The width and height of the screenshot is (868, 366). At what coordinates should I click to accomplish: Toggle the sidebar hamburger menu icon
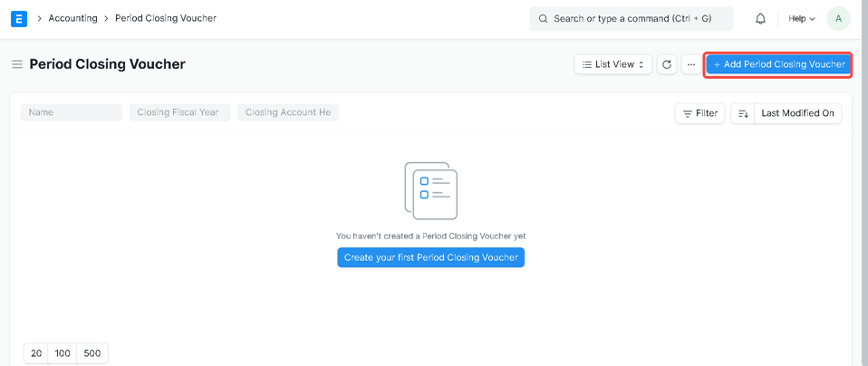pos(16,64)
